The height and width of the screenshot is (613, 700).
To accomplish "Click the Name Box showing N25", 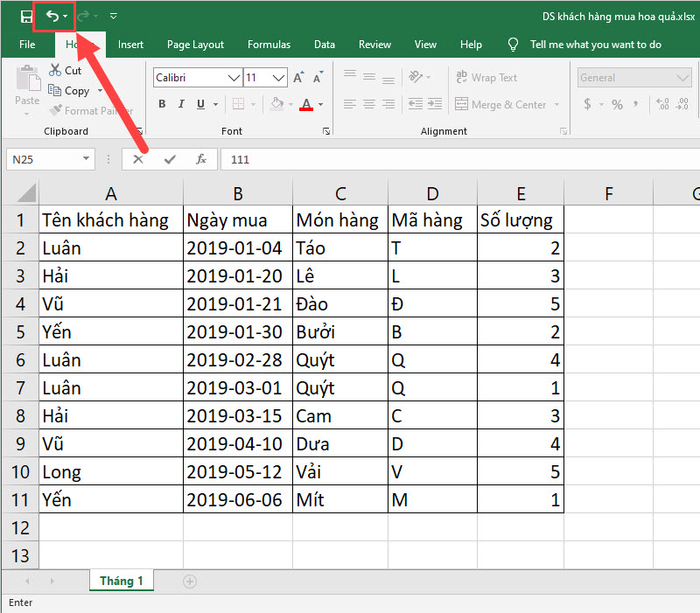I will click(x=42, y=159).
